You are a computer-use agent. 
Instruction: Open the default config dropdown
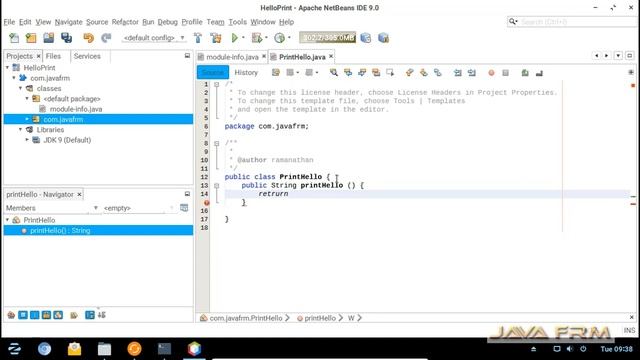click(154, 38)
